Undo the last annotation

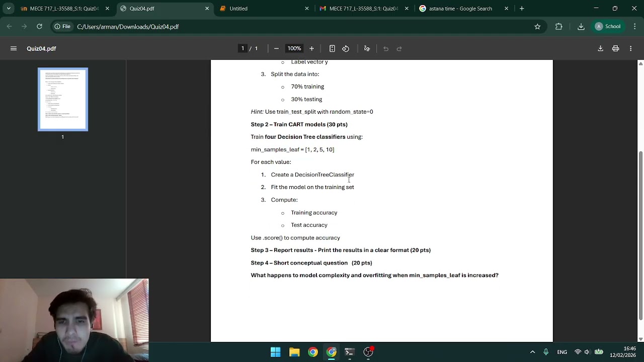click(386, 49)
